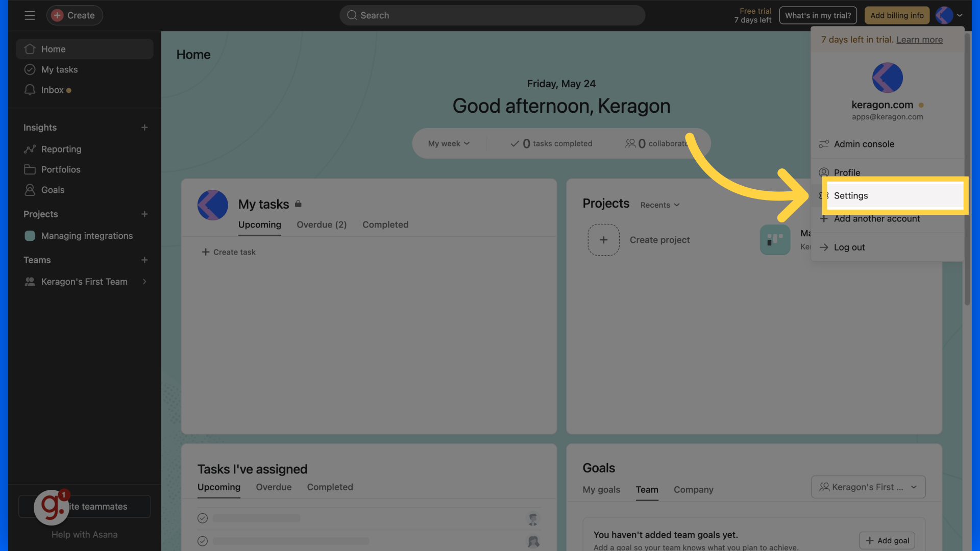Click the Profile person icon in menu

coord(823,172)
